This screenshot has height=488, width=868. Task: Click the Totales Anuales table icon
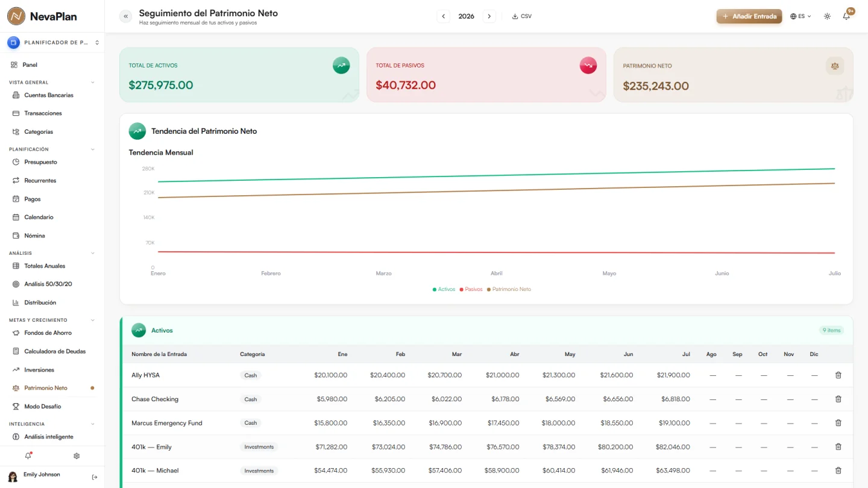[16, 266]
